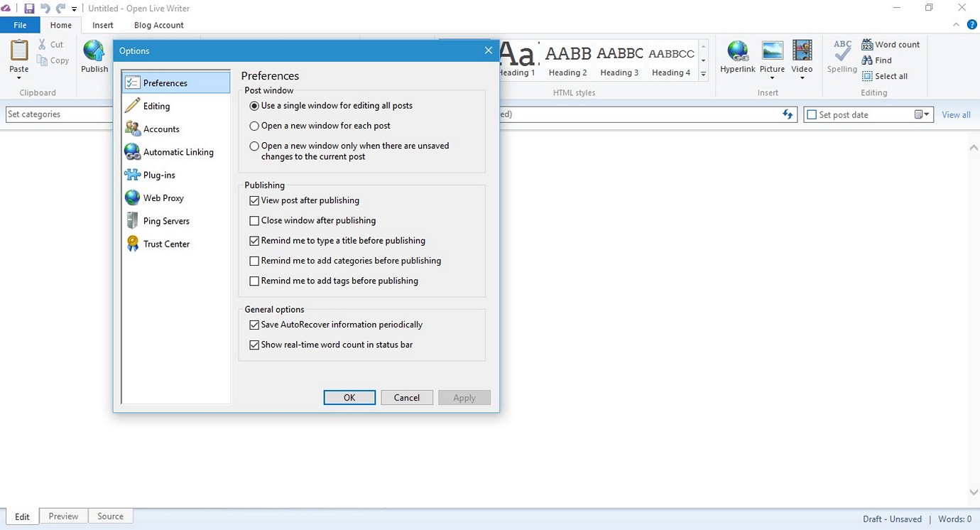Click the Set categories input field
980x530 pixels.
pyautogui.click(x=60, y=114)
